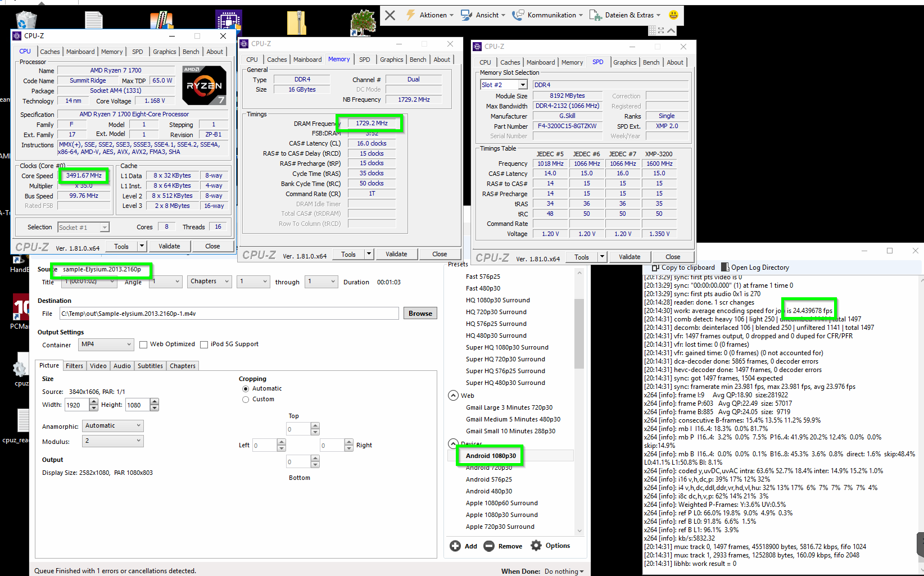Select the Custom cropping radio button
The width and height of the screenshot is (924, 576).
tap(246, 400)
